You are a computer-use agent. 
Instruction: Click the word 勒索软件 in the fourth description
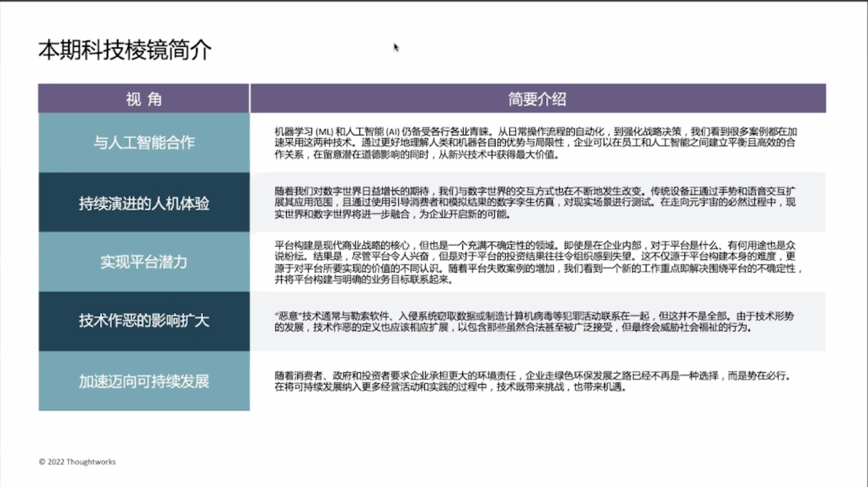click(x=370, y=316)
